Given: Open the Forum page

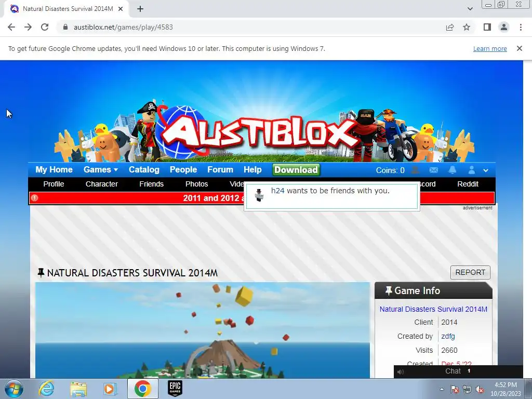Looking at the screenshot, I should 220,170.
